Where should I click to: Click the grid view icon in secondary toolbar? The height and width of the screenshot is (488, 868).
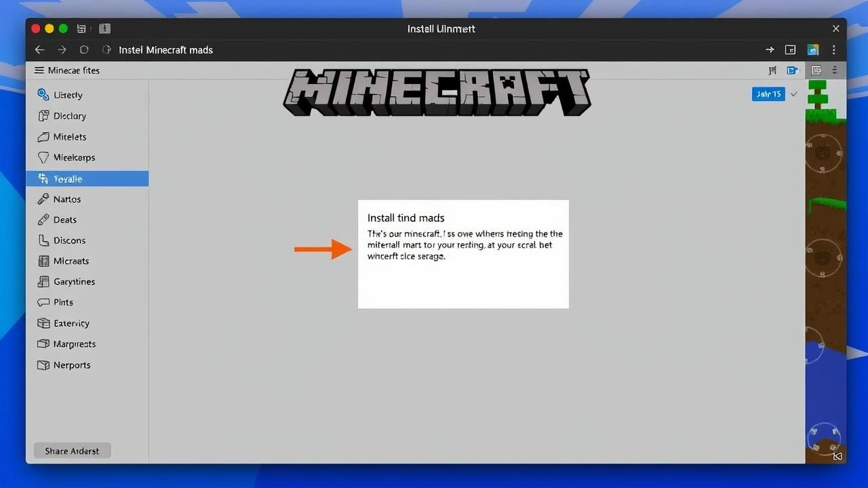pyautogui.click(x=816, y=70)
